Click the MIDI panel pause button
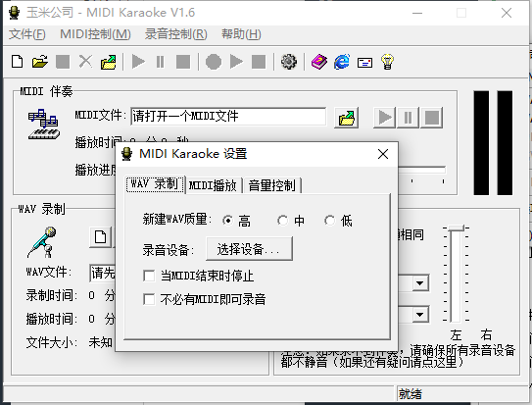Image resolution: width=532 pixels, height=405 pixels. point(408,118)
